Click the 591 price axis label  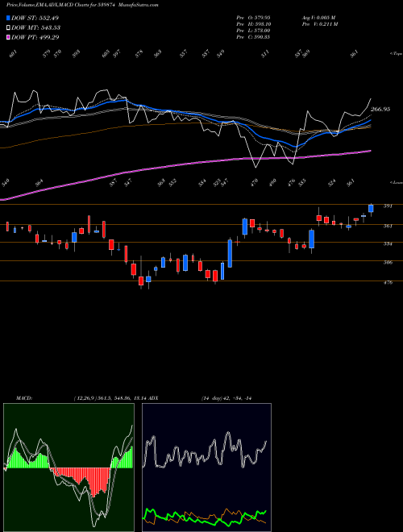[x=388, y=206]
